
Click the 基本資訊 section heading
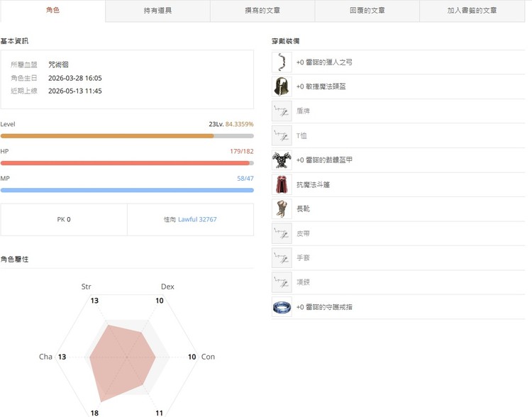point(14,41)
